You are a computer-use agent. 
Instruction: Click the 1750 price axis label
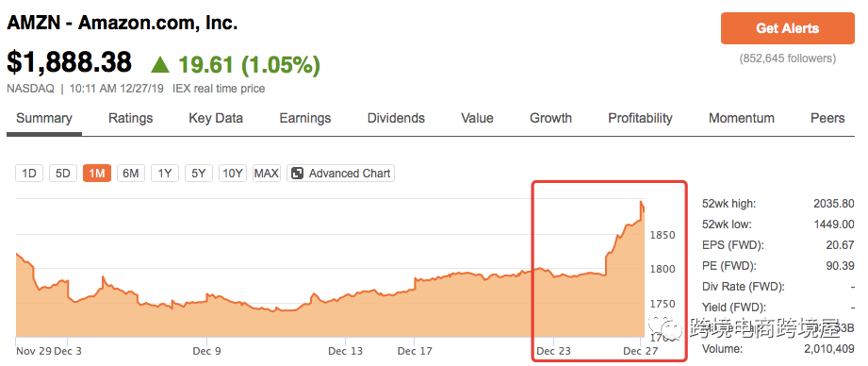662,304
